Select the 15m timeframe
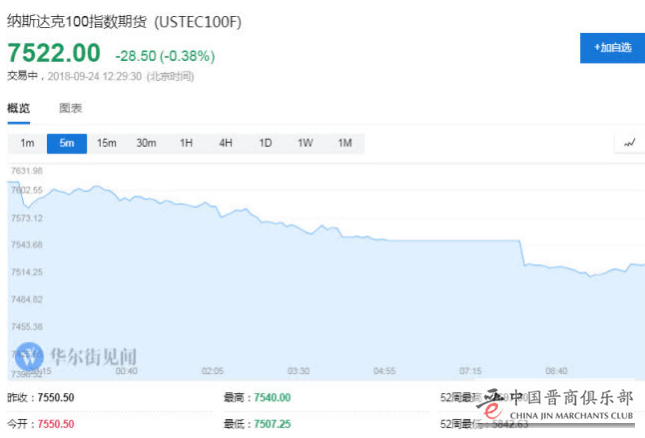645x438 pixels. [x=106, y=143]
